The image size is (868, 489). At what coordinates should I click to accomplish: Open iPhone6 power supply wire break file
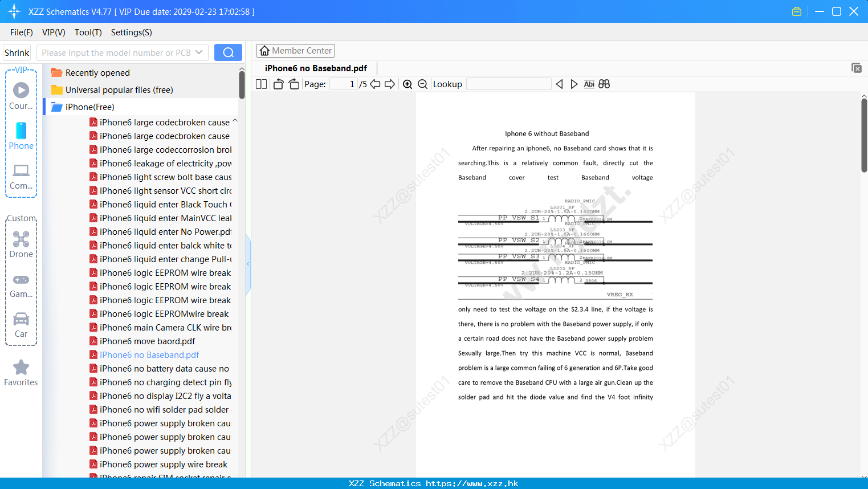tap(158, 464)
